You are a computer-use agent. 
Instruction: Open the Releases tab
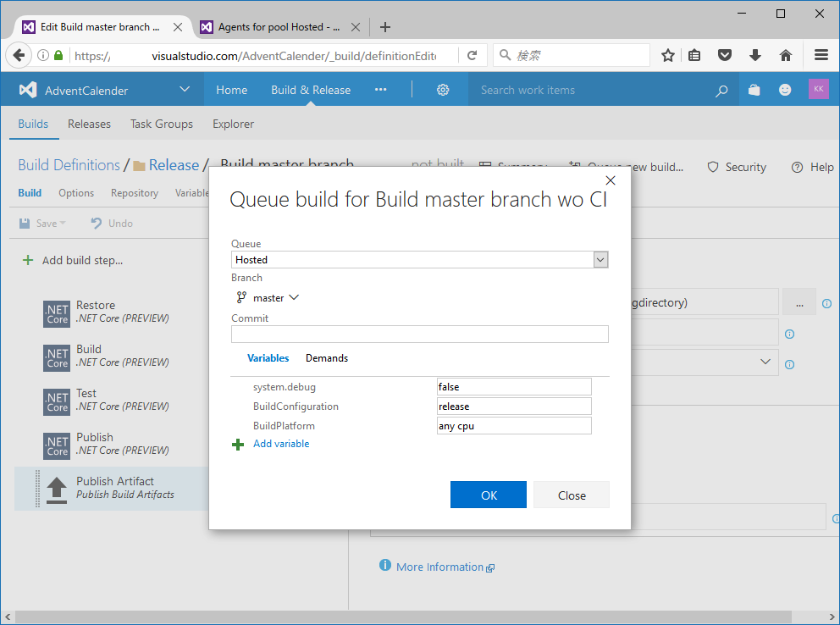(89, 124)
